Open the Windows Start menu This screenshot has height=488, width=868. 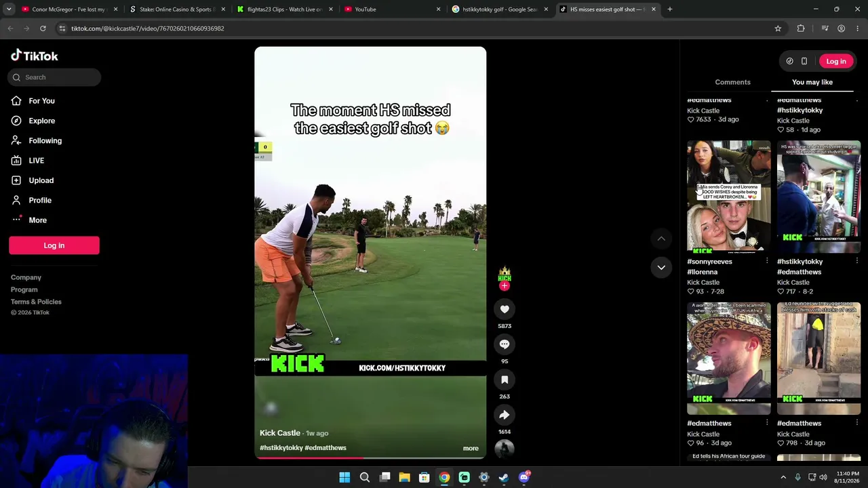click(344, 477)
